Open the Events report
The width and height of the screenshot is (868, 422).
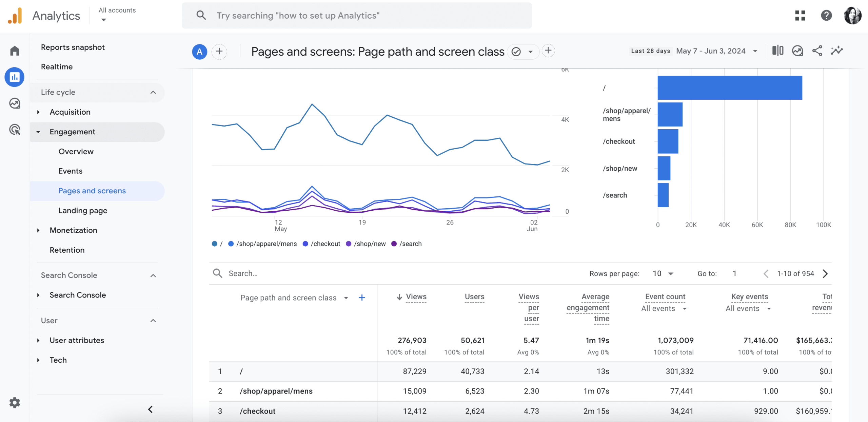point(70,171)
